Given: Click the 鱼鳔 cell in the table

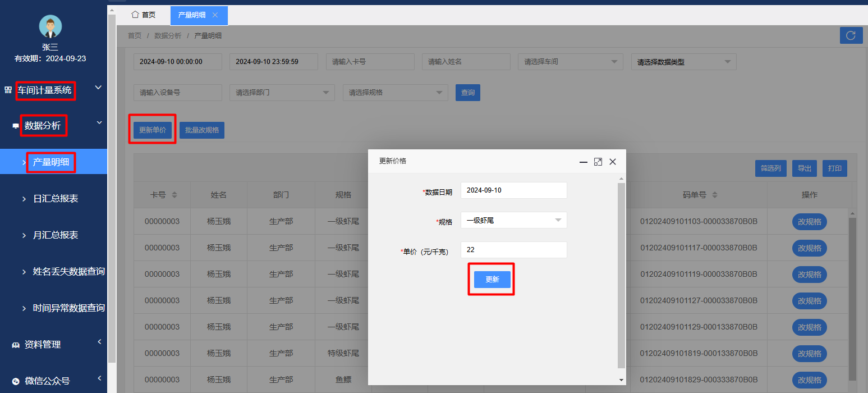Looking at the screenshot, I should 343,380.
